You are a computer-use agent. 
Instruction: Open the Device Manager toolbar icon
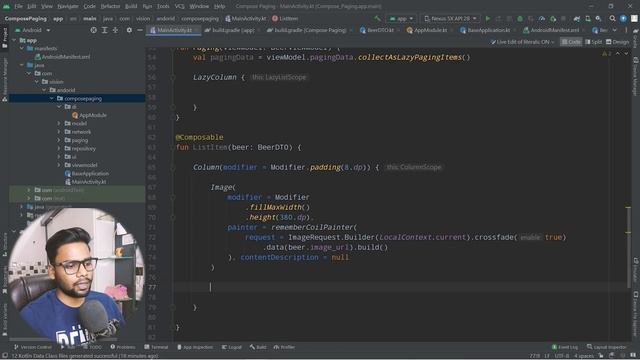(588, 18)
